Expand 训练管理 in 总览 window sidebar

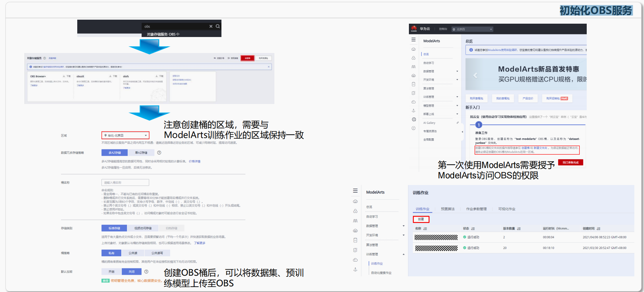[x=457, y=97]
